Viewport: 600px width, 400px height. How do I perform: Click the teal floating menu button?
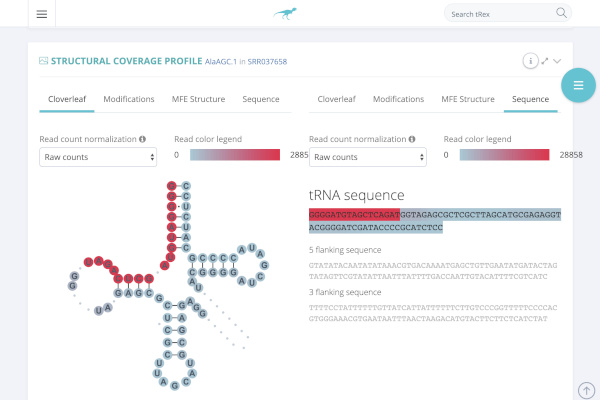[x=578, y=85]
